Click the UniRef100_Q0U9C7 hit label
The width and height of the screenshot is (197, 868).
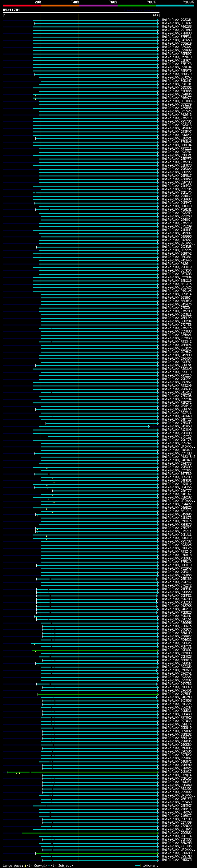click(177, 772)
